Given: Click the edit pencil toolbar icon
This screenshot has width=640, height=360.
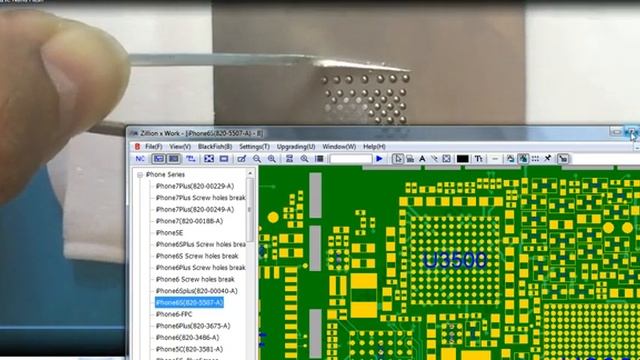Looking at the screenshot, I should (x=242, y=159).
